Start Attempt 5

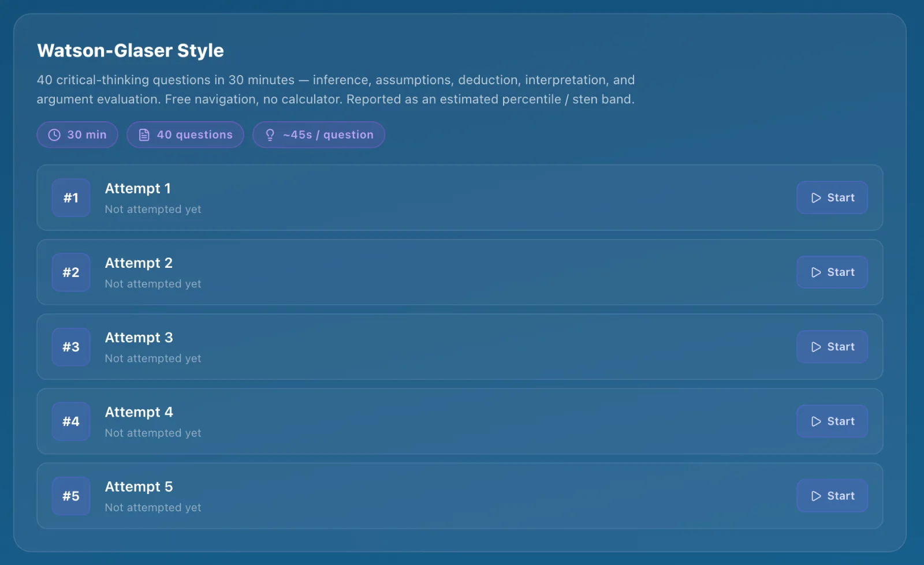[x=832, y=496]
